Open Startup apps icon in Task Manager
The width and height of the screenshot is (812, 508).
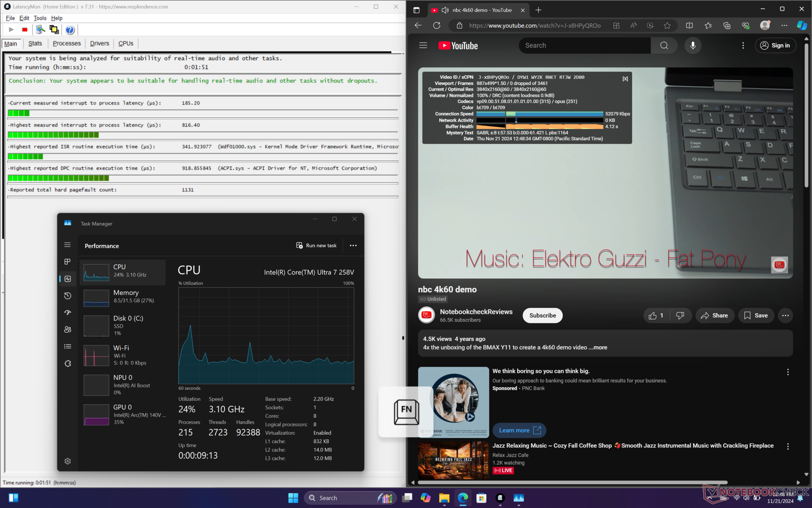point(68,312)
